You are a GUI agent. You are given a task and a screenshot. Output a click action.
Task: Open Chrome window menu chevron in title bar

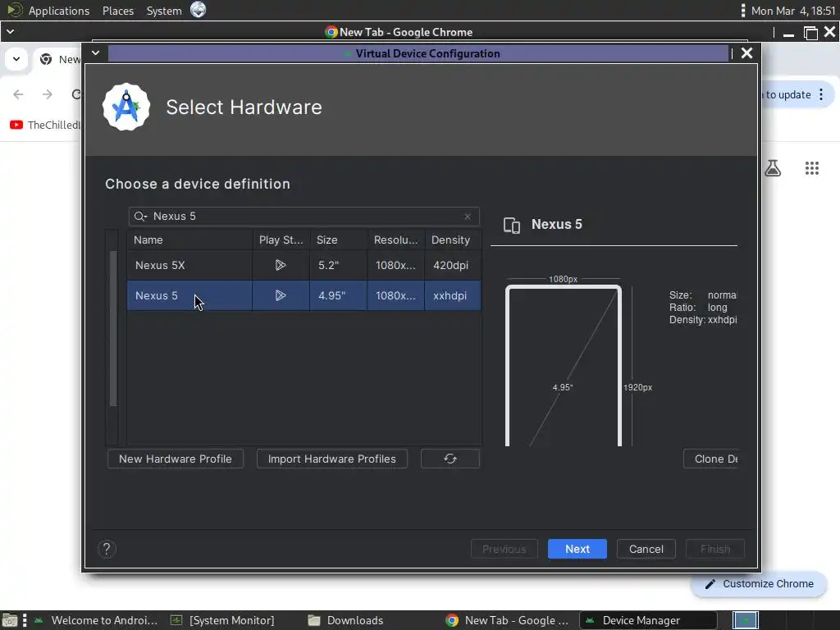[10, 32]
